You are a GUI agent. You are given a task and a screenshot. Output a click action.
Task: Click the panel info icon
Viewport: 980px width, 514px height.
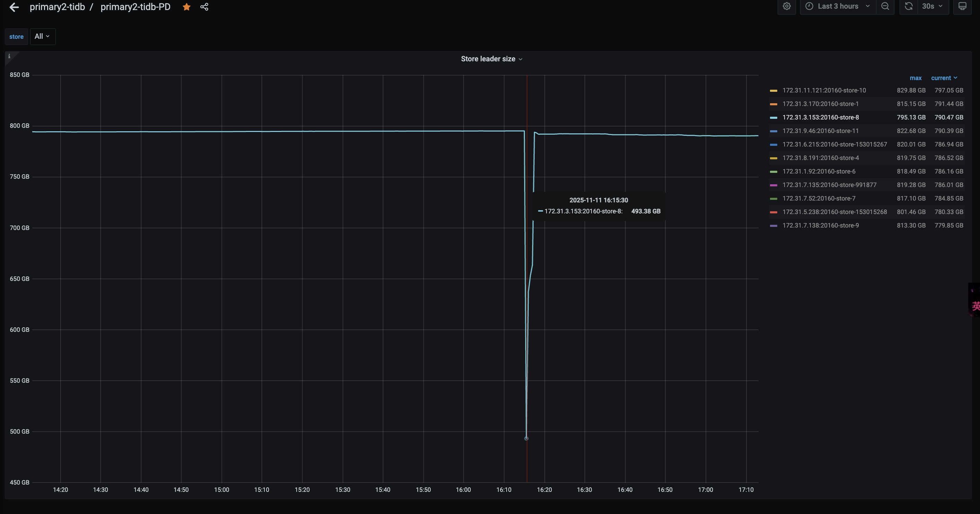9,56
